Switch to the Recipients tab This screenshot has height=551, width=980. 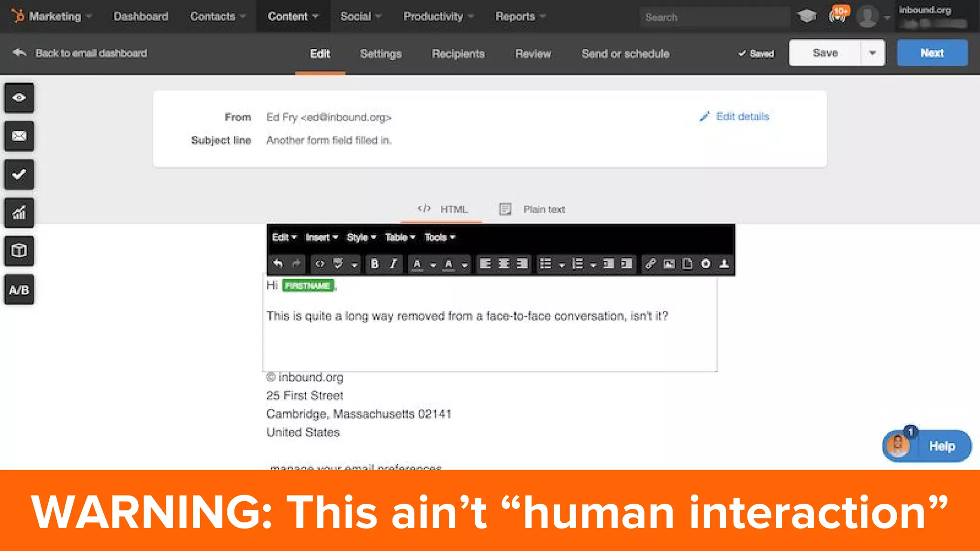click(x=458, y=54)
